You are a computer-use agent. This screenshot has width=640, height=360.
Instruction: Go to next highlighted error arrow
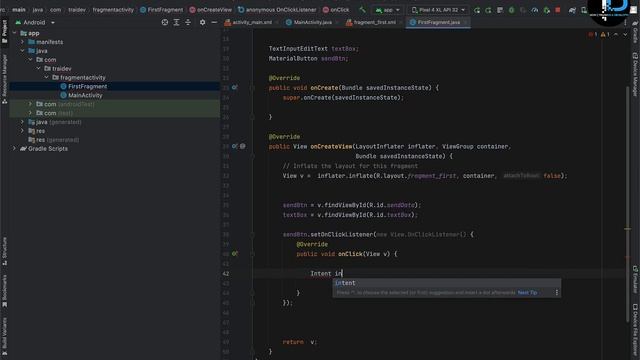click(x=625, y=35)
